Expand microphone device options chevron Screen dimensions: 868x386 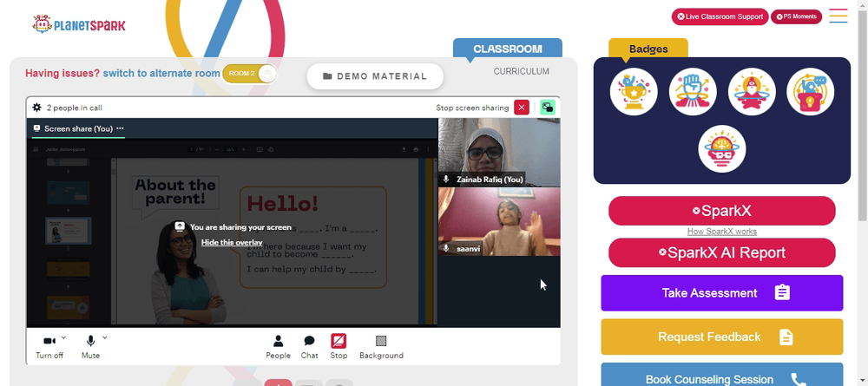click(x=105, y=337)
